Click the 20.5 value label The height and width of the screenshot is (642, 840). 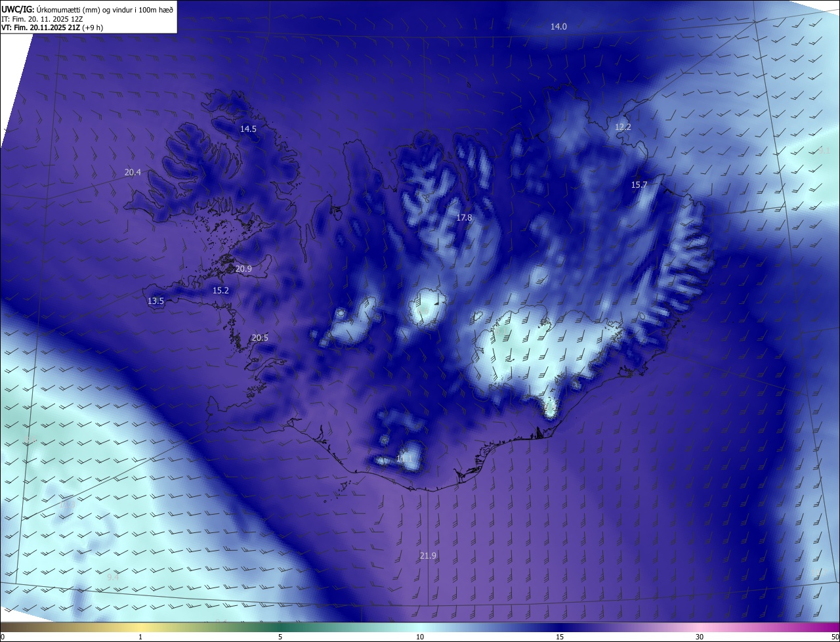tap(260, 337)
